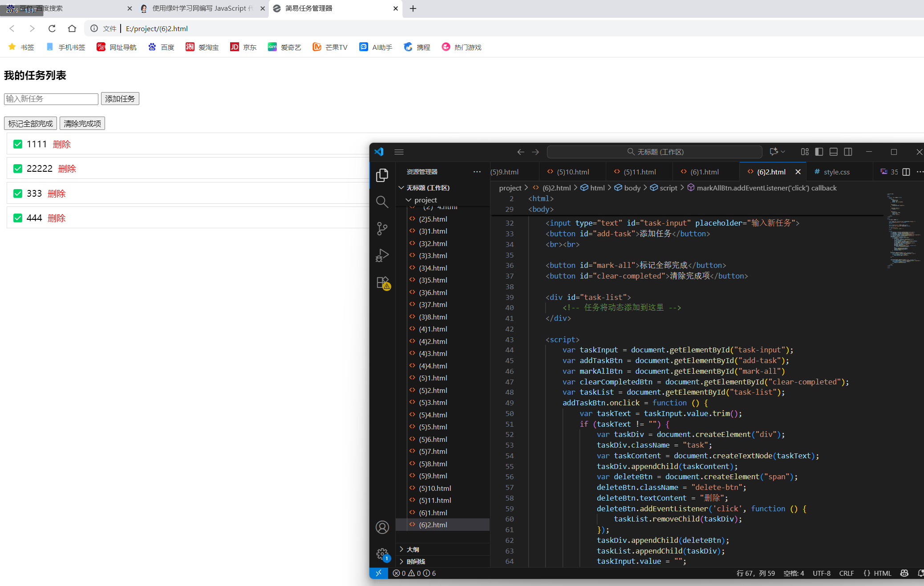The width and height of the screenshot is (924, 586).
Task: Switch to the style.css editor tab
Action: click(x=836, y=172)
